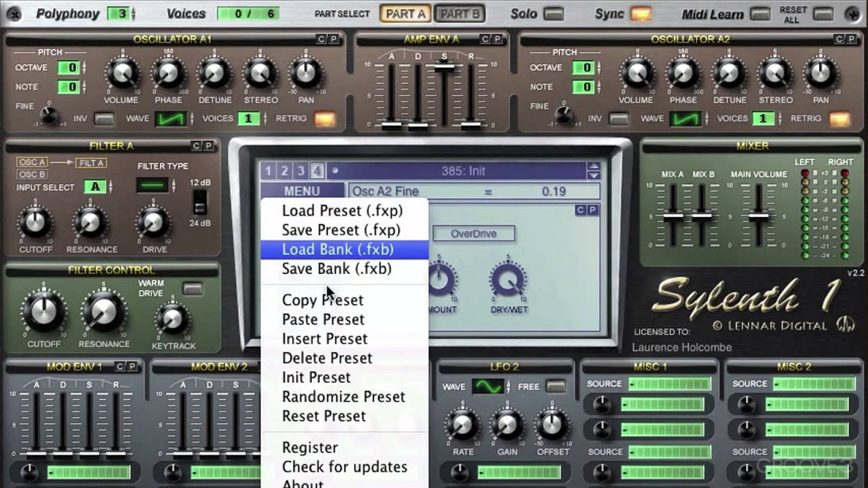Toggle LFO 2 Free switch

(x=556, y=387)
